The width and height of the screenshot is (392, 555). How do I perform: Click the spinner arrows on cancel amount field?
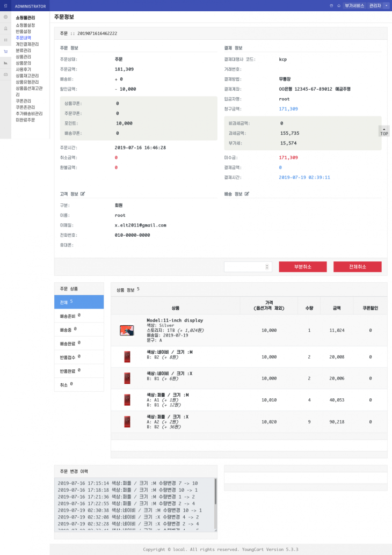click(267, 267)
